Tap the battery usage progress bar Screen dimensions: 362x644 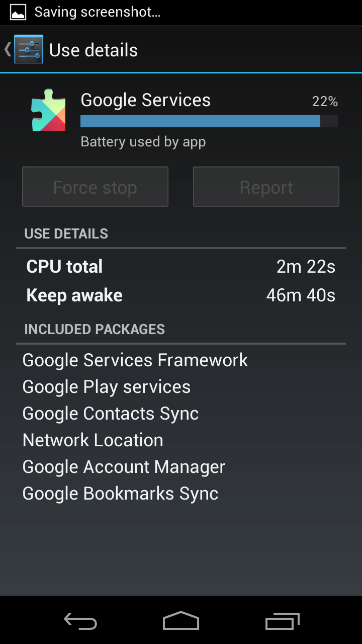209,121
